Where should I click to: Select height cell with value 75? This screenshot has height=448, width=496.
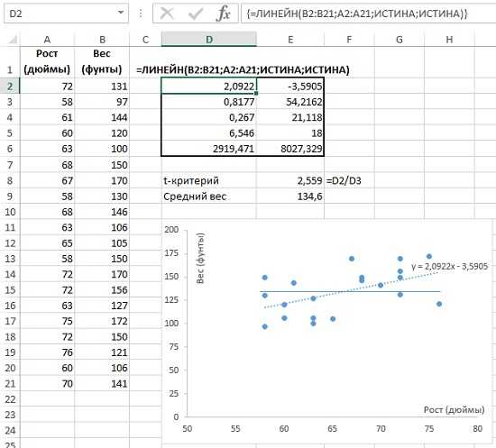[x=47, y=321]
